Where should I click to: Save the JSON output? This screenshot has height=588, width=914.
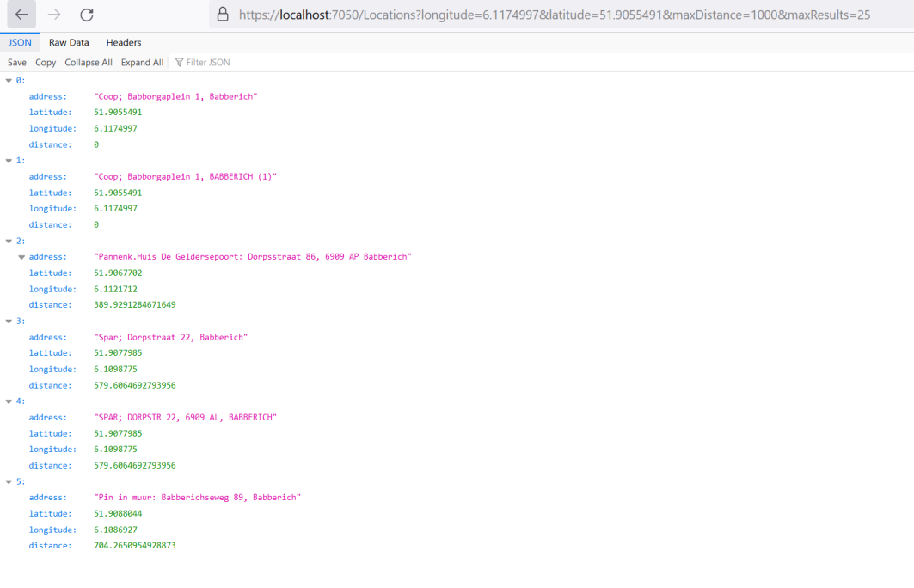point(17,63)
